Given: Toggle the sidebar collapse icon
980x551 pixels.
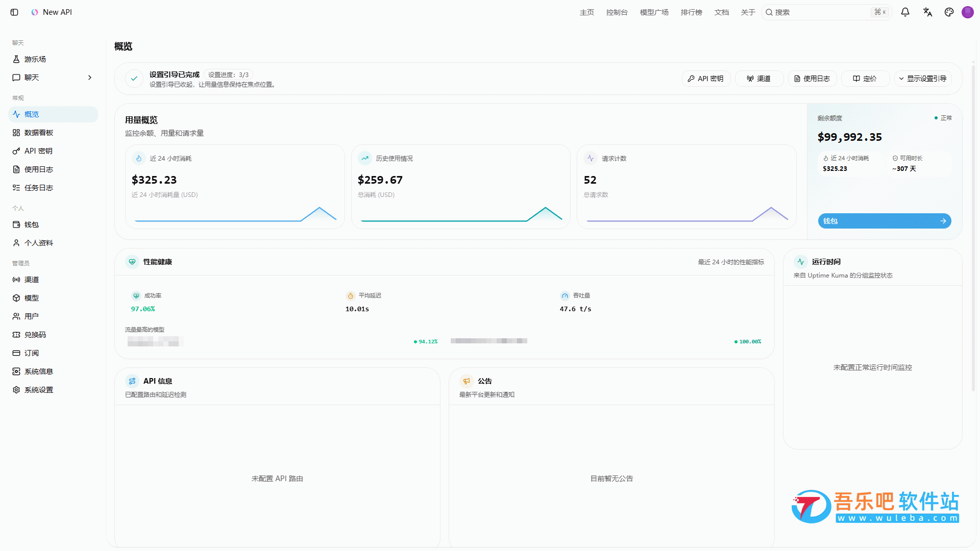Looking at the screenshot, I should click(14, 12).
